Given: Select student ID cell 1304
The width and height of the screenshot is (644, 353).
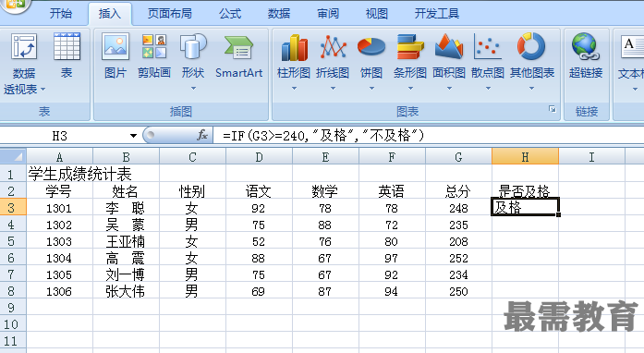Looking at the screenshot, I should 59,258.
